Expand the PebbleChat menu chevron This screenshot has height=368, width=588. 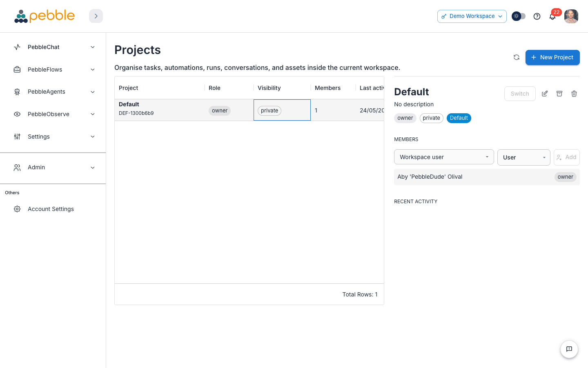tap(93, 47)
